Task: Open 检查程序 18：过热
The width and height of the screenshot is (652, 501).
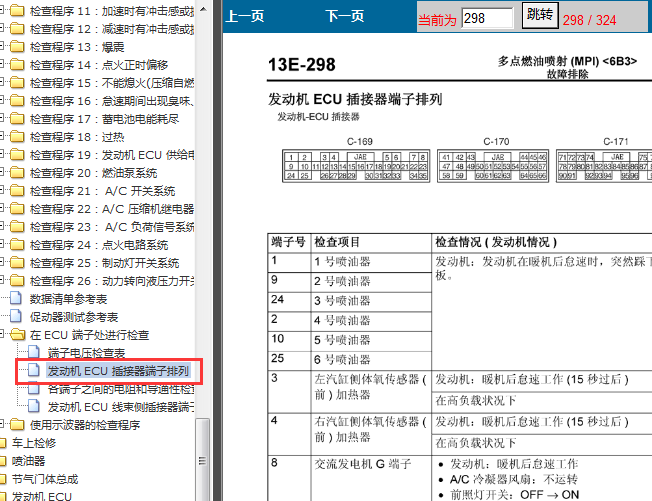Action: click(77, 137)
